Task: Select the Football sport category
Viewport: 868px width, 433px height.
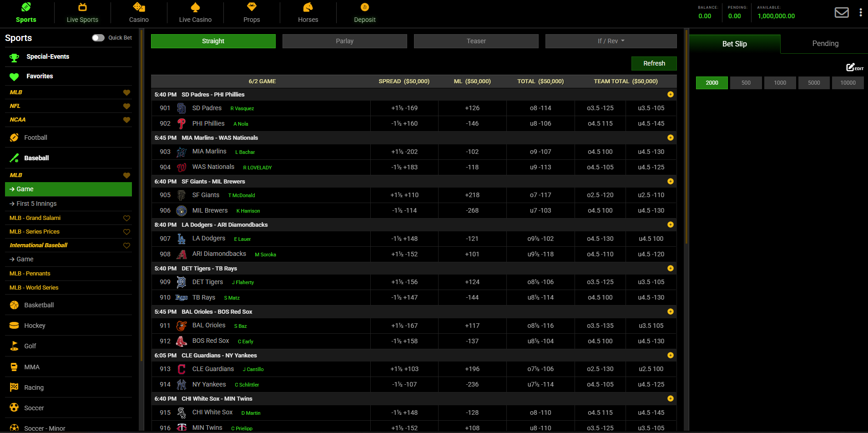Action: 68,138
